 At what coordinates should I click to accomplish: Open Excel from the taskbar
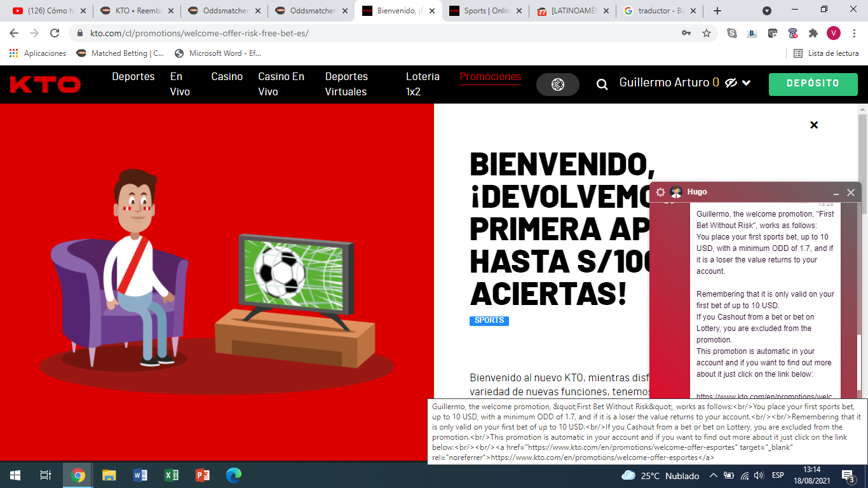point(172,475)
